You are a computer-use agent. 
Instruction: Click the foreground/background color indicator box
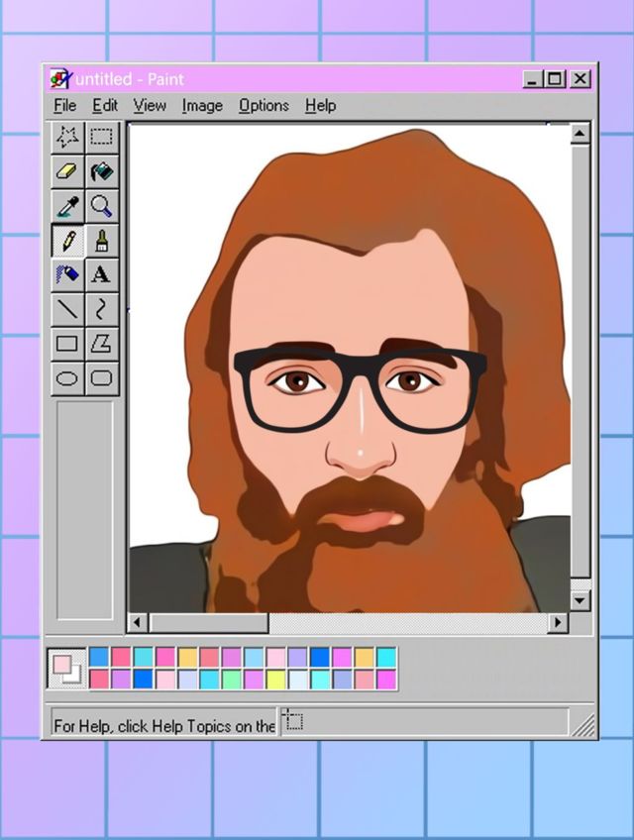(x=67, y=669)
